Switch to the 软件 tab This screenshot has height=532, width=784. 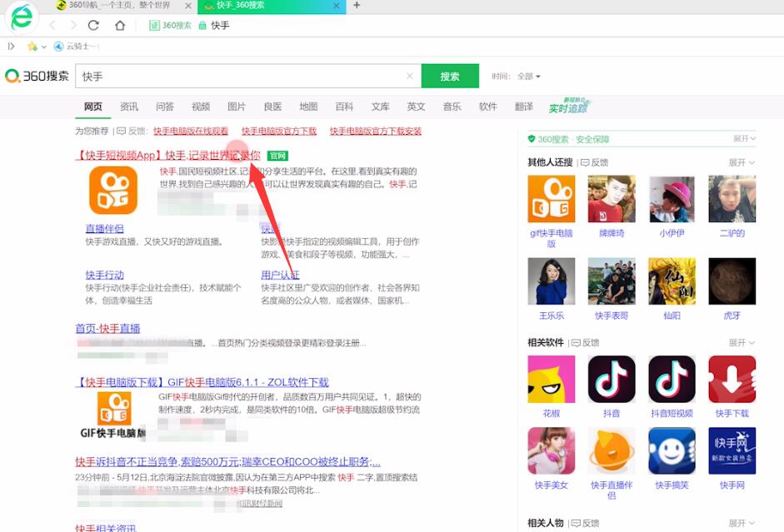(488, 107)
